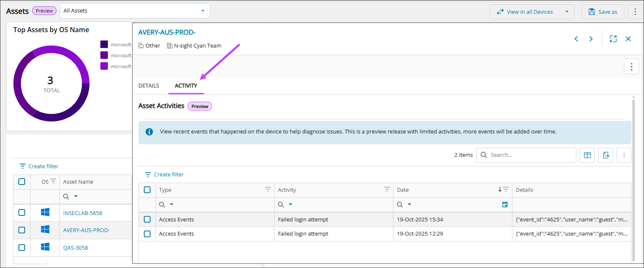Open the Type column filter icon

pos(268,190)
